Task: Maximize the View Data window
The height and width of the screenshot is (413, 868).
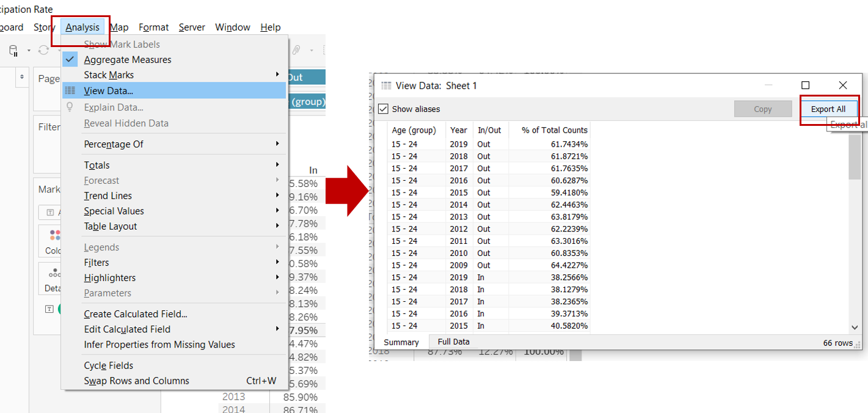Action: tap(805, 86)
